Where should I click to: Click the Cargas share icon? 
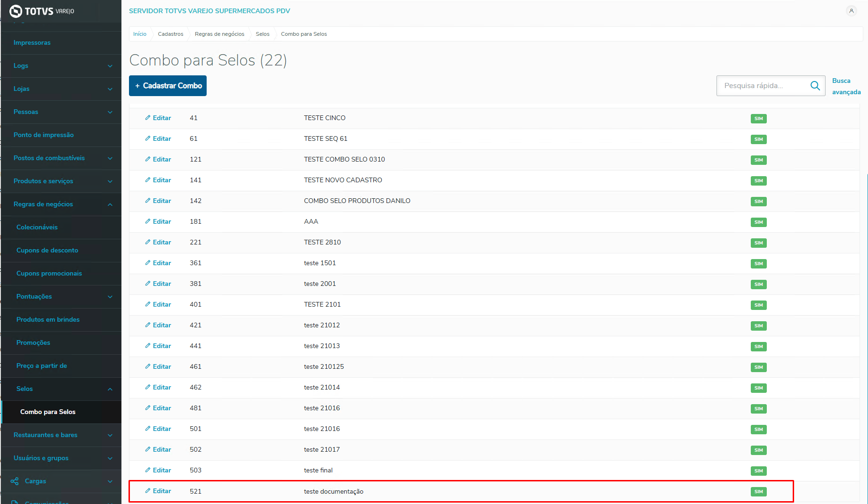pos(15,481)
